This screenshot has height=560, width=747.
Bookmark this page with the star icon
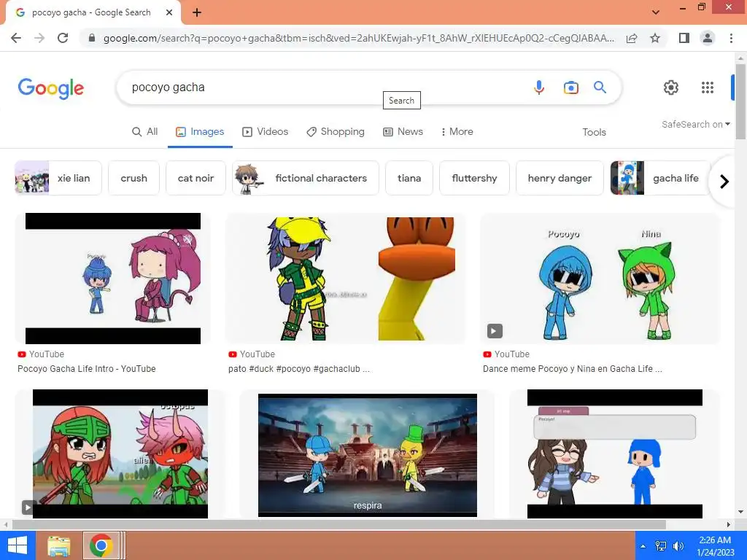click(655, 38)
